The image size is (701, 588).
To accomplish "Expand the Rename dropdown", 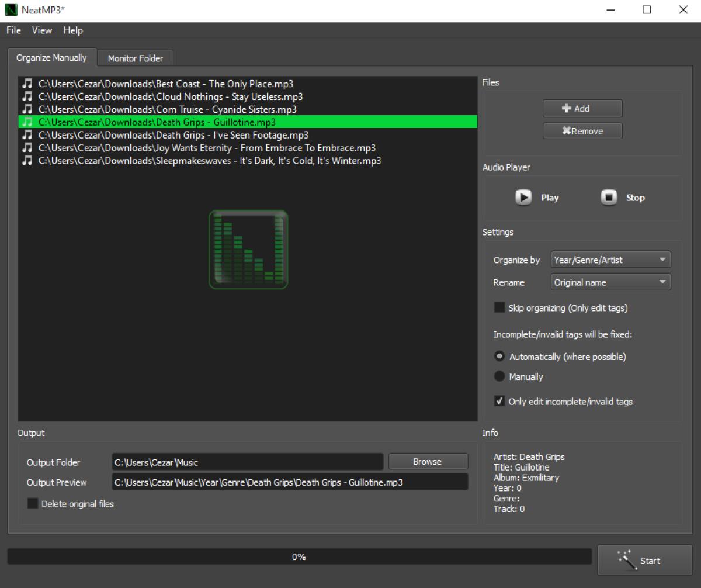I will coord(610,282).
